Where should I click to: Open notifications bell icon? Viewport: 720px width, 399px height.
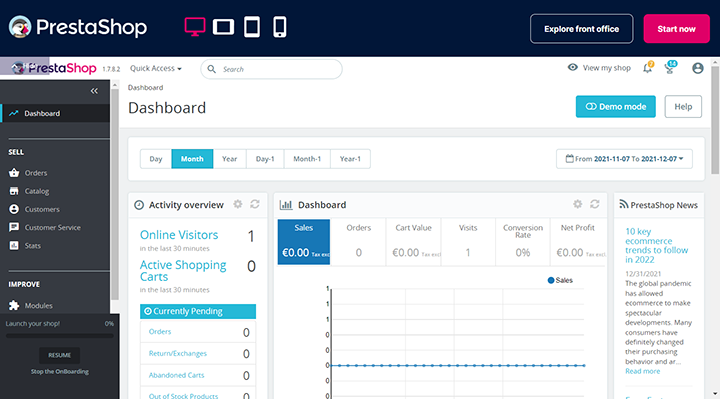647,67
